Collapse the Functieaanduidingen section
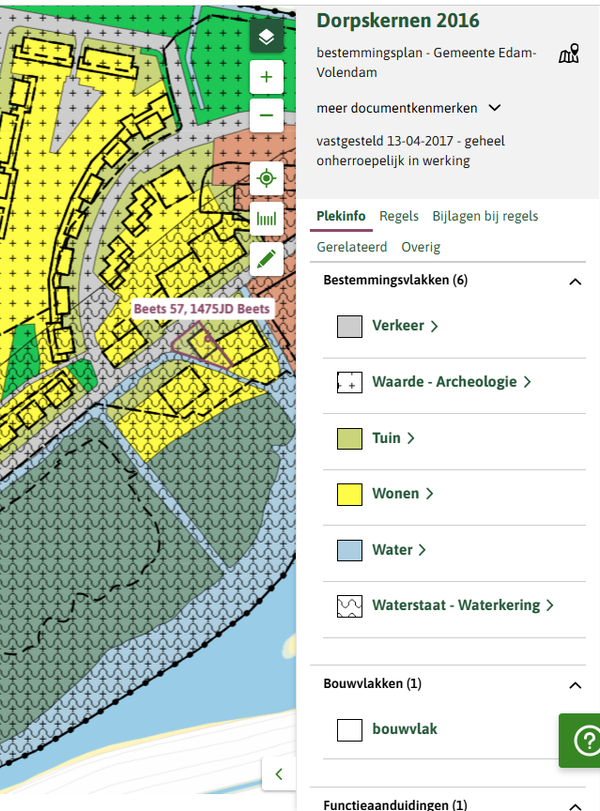The width and height of the screenshot is (600, 811). pos(574,805)
